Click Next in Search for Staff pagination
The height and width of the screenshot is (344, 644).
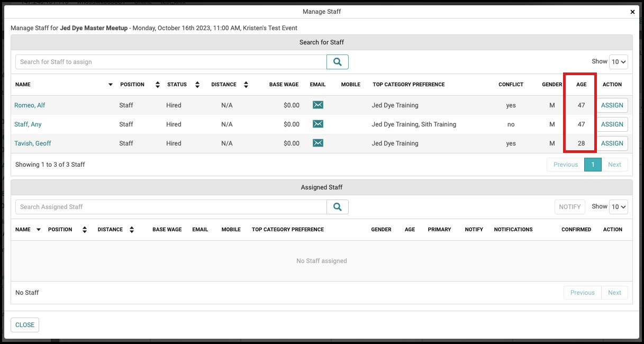(614, 165)
